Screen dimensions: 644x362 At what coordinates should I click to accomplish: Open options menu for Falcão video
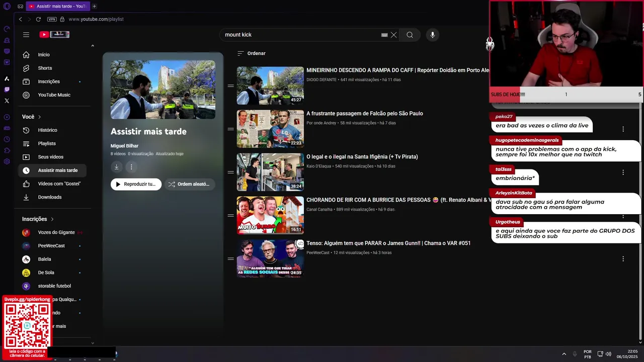(x=623, y=129)
